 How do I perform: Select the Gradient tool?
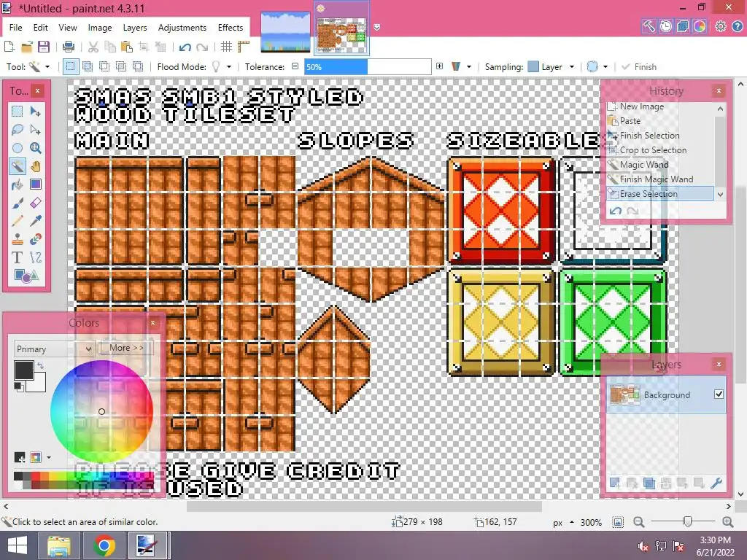pyautogui.click(x=35, y=184)
